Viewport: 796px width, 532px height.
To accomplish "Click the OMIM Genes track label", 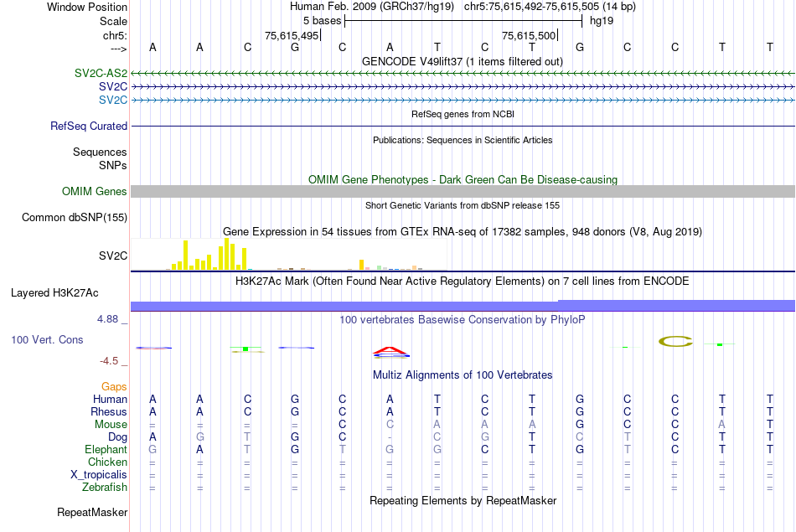I will tap(95, 191).
